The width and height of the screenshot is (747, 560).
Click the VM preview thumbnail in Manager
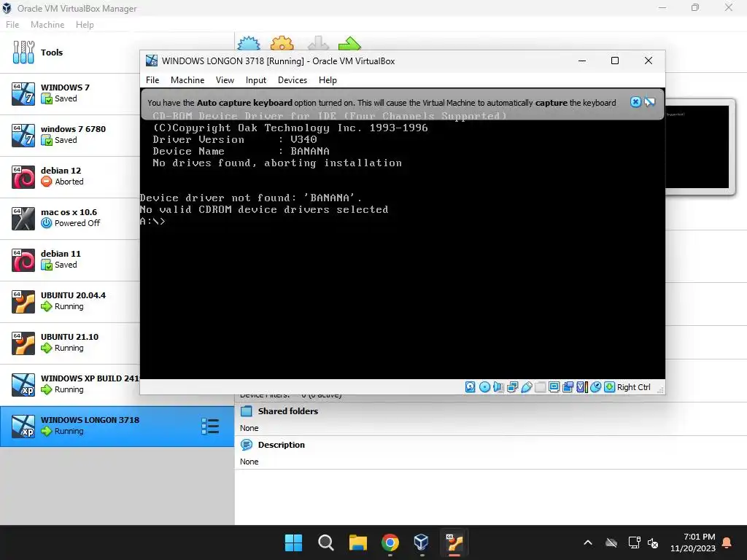[697, 147]
